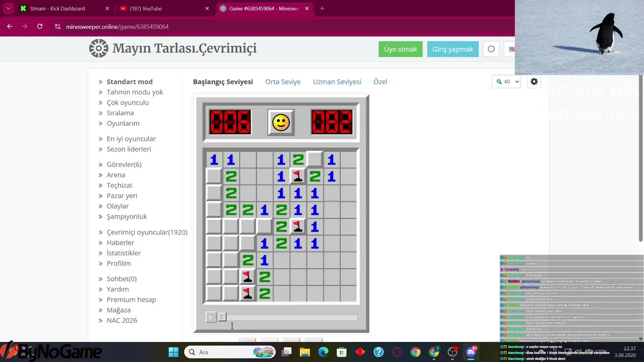The height and width of the screenshot is (362, 644).
Task: Switch to Orta Seviye difficulty
Action: (283, 81)
